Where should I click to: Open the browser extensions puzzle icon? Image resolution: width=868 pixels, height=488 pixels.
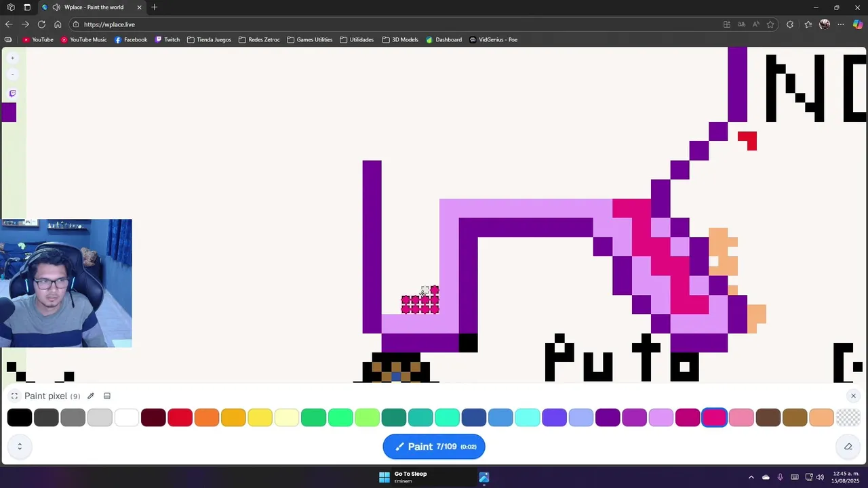790,24
